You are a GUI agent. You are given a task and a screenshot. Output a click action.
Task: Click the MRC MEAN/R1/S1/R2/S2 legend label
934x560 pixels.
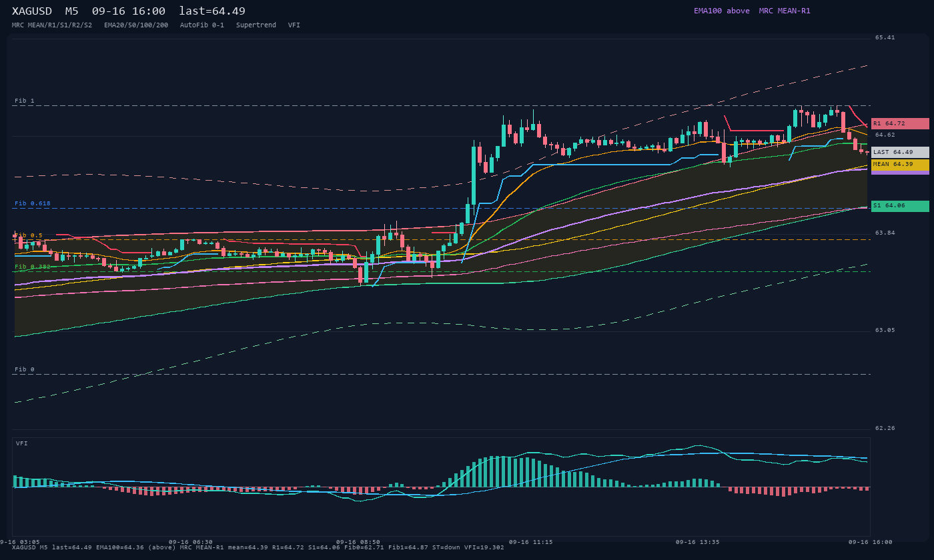point(52,25)
